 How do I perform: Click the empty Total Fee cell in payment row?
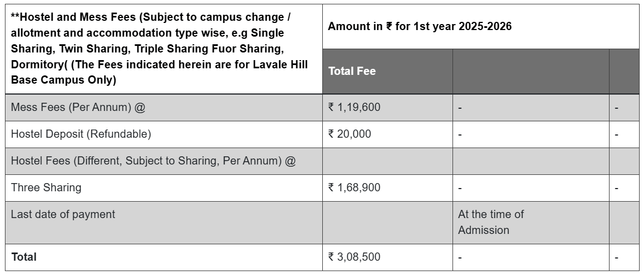[x=387, y=222]
